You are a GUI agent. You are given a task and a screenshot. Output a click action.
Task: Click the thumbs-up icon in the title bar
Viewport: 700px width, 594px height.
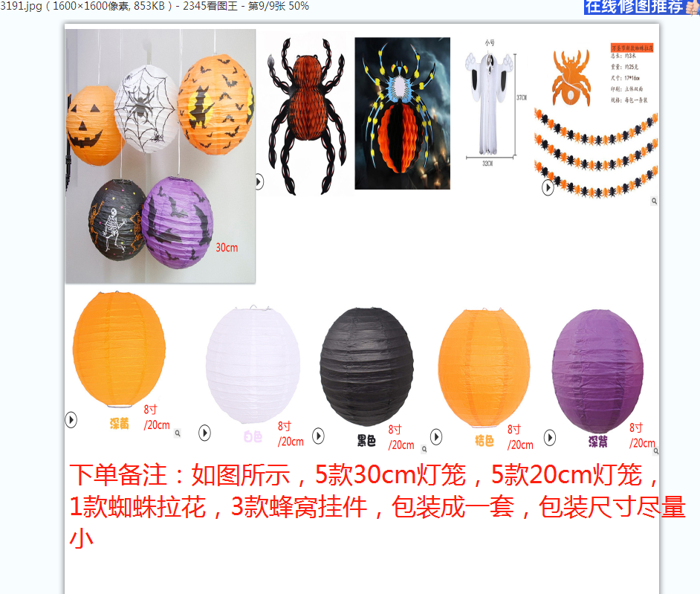(x=692, y=7)
